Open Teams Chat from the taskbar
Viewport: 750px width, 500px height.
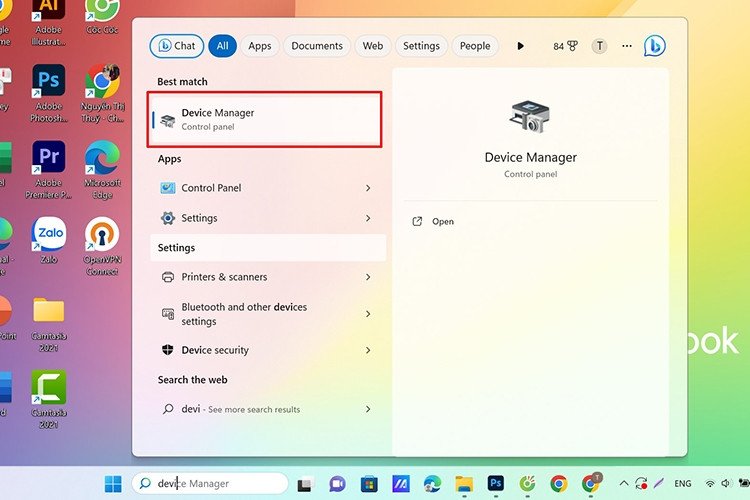337,484
